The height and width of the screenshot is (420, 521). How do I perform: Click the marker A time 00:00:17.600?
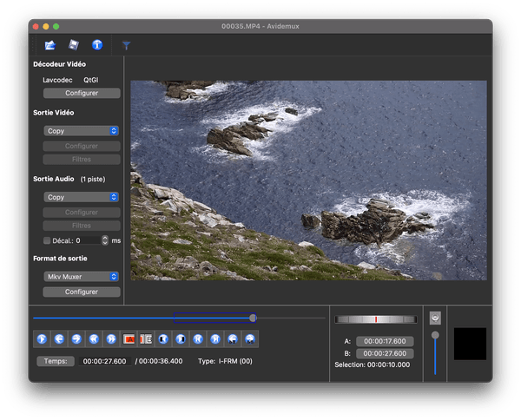point(385,341)
